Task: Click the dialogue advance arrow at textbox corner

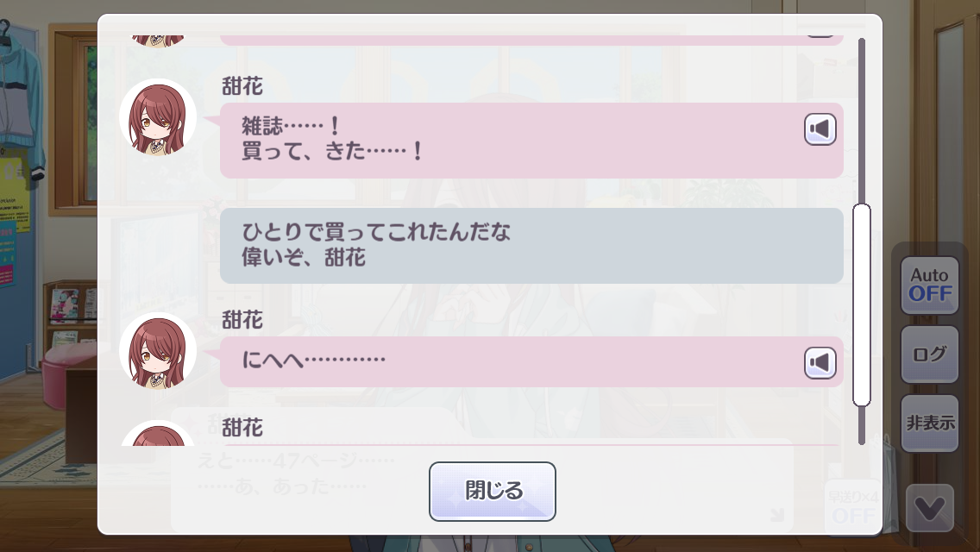Action: click(777, 515)
